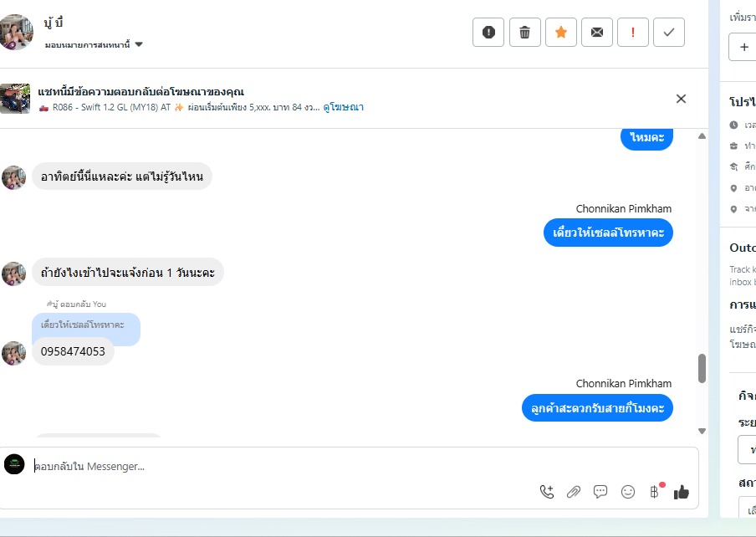This screenshot has width=756, height=537.
Task: Open the emoji picker
Action: tap(628, 492)
